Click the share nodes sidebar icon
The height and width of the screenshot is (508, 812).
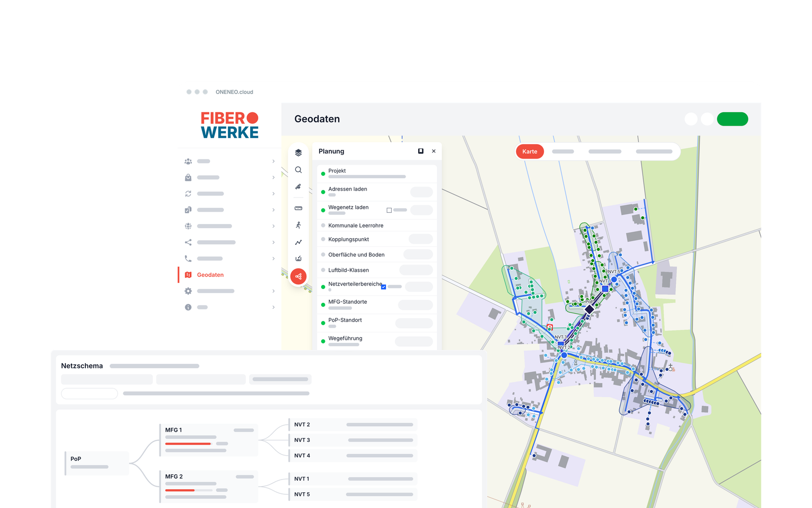[188, 242]
